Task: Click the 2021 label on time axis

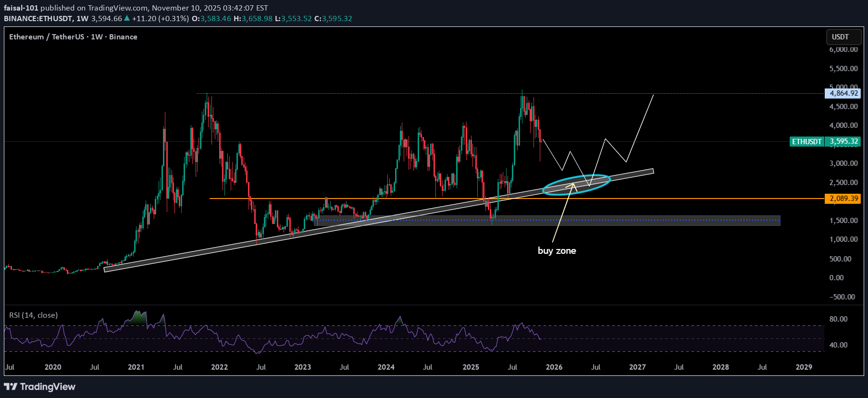Action: click(136, 367)
